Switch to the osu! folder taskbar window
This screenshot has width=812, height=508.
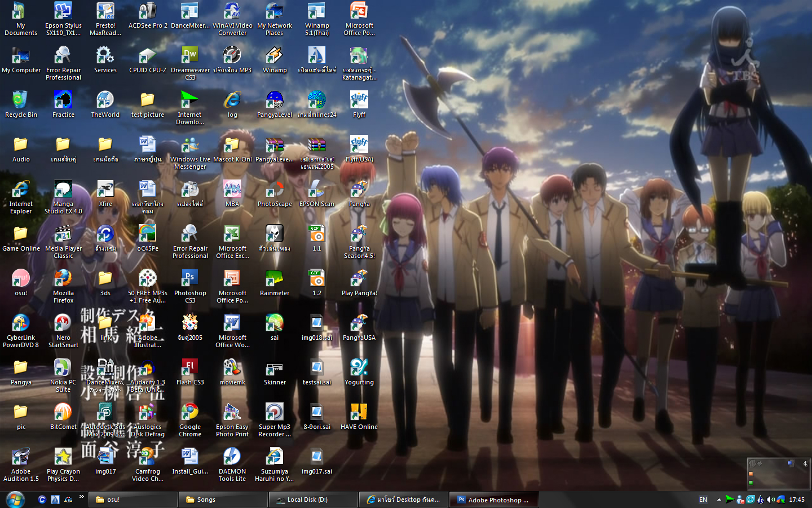click(x=133, y=500)
